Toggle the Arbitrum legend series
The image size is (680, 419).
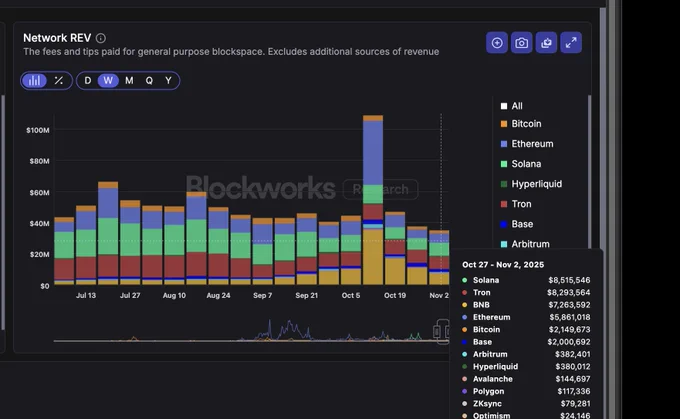(525, 244)
